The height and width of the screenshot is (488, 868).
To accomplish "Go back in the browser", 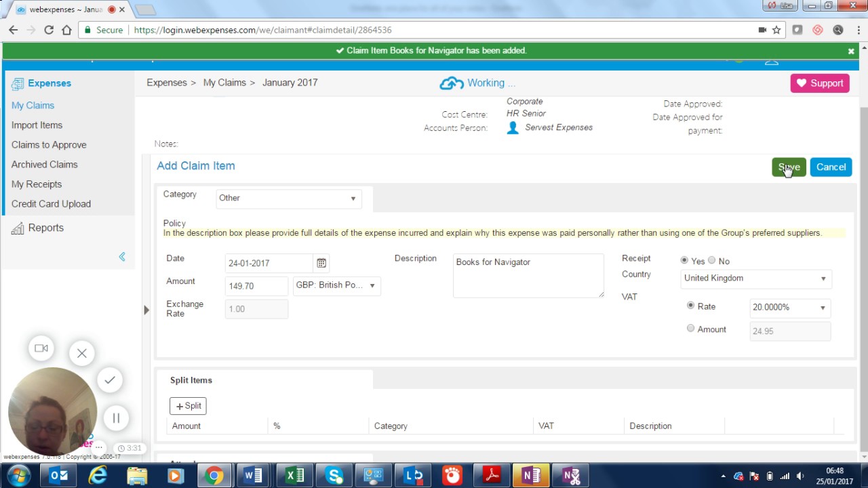I will (13, 30).
